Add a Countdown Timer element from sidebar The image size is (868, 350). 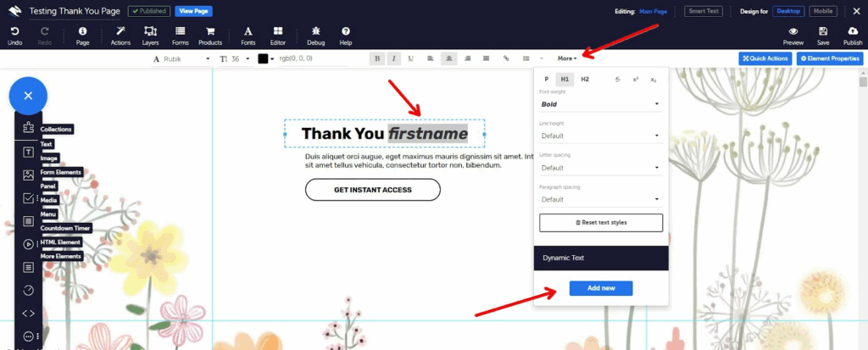[x=28, y=290]
